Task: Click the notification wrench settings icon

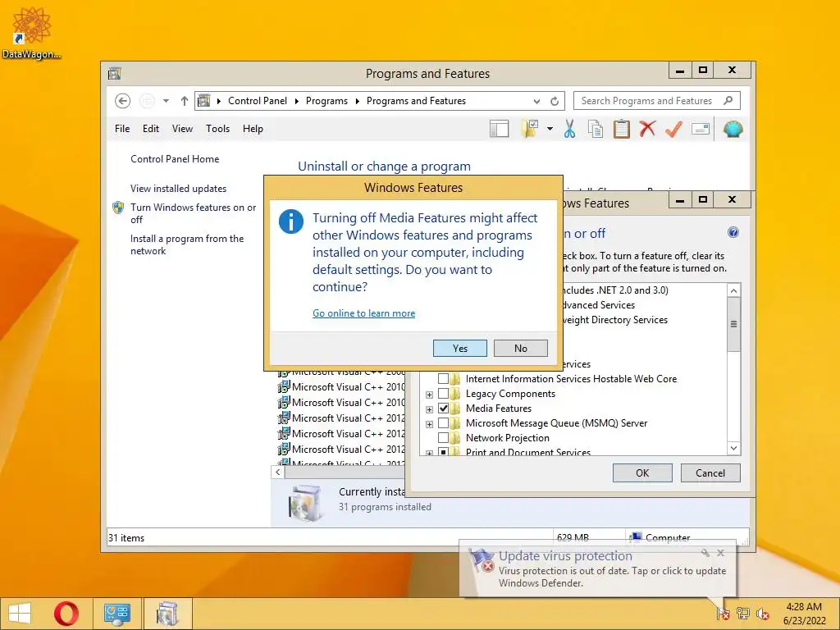Action: pos(705,553)
